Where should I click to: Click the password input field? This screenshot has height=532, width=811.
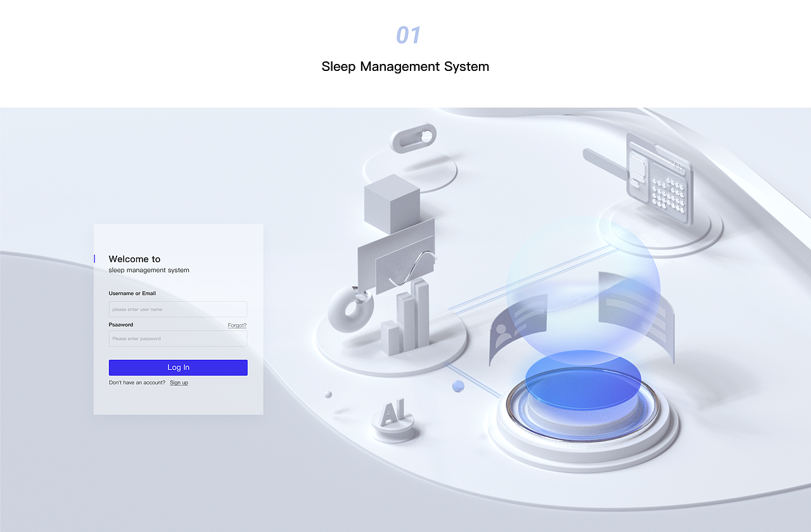(x=178, y=338)
